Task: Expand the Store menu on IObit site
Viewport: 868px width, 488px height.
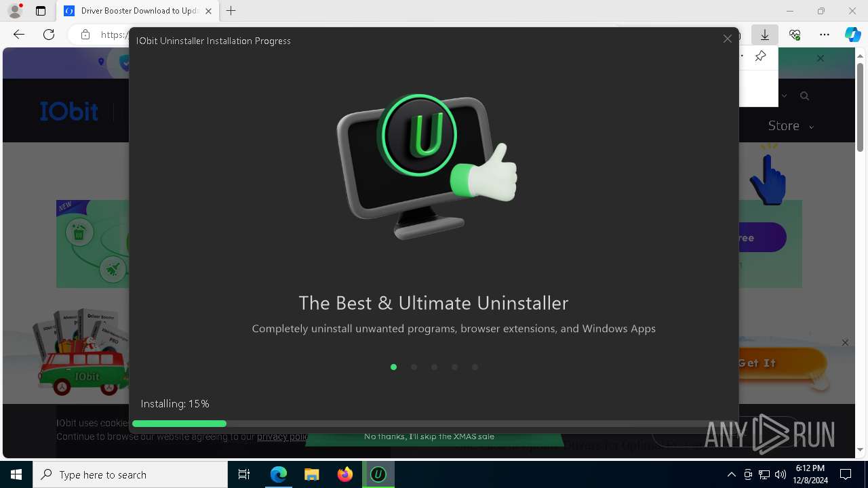Action: click(x=790, y=126)
